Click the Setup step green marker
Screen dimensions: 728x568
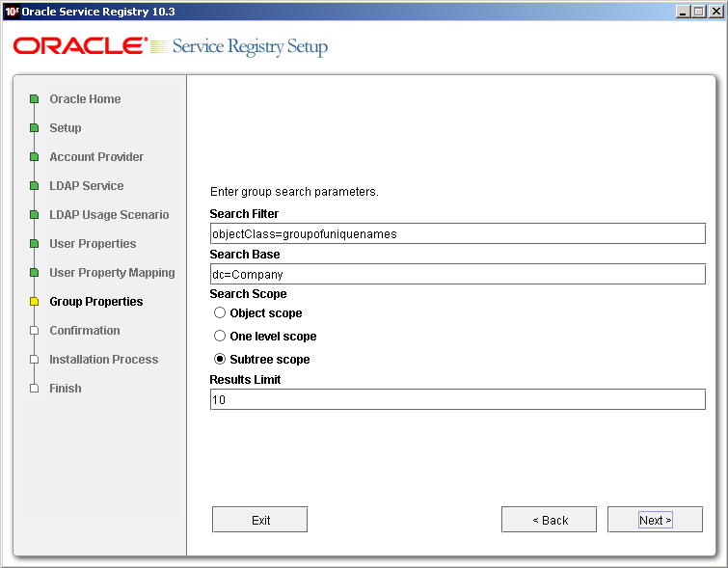pos(35,127)
